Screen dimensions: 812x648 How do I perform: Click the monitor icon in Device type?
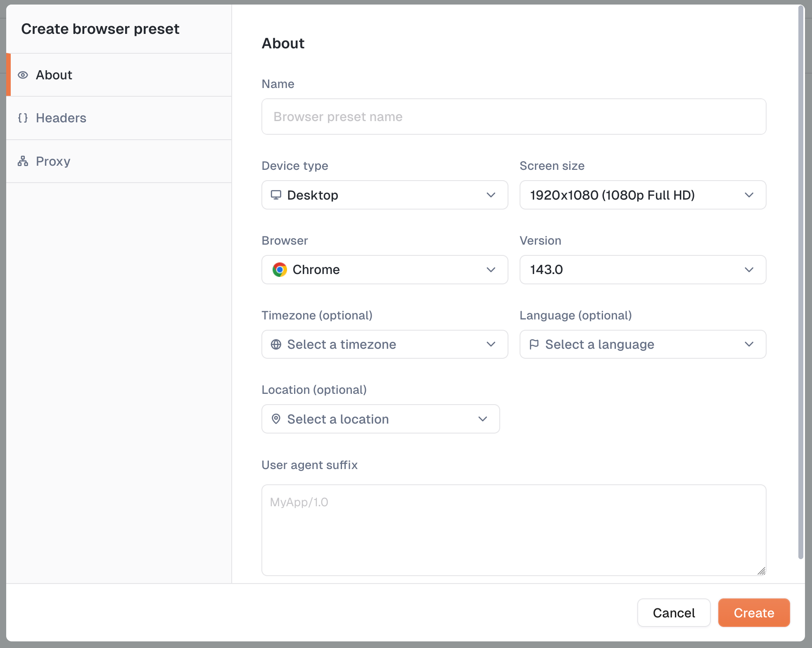tap(276, 195)
